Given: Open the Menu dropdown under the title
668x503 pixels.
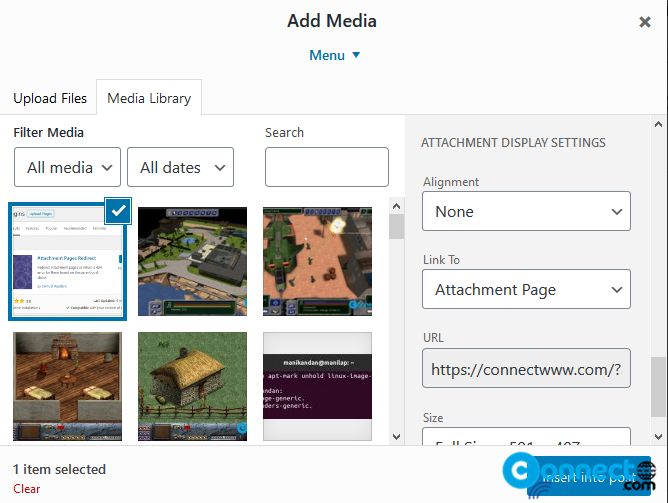Looking at the screenshot, I should click(334, 55).
